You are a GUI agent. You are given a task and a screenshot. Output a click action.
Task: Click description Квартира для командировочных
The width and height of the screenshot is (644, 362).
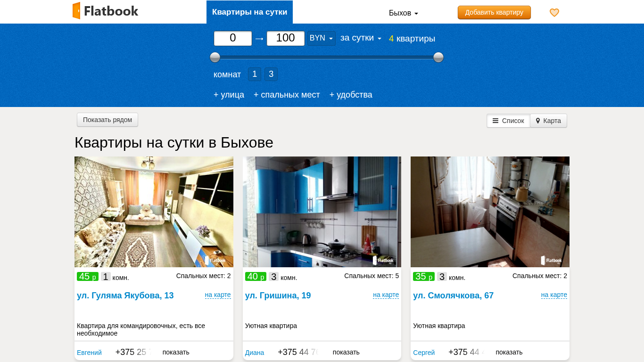pyautogui.click(x=141, y=329)
